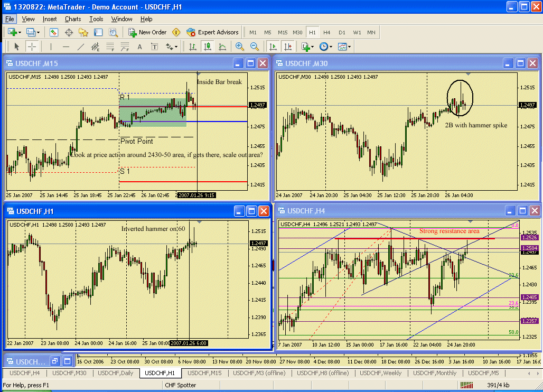
Task: Expand the Indicators dropdown arrow
Action: pos(313,46)
